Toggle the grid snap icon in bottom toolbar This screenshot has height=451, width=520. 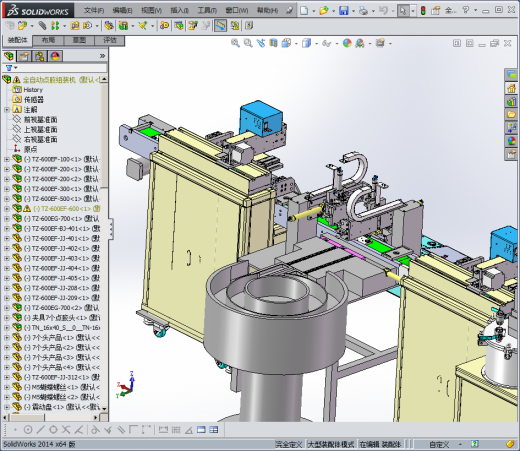point(176,430)
